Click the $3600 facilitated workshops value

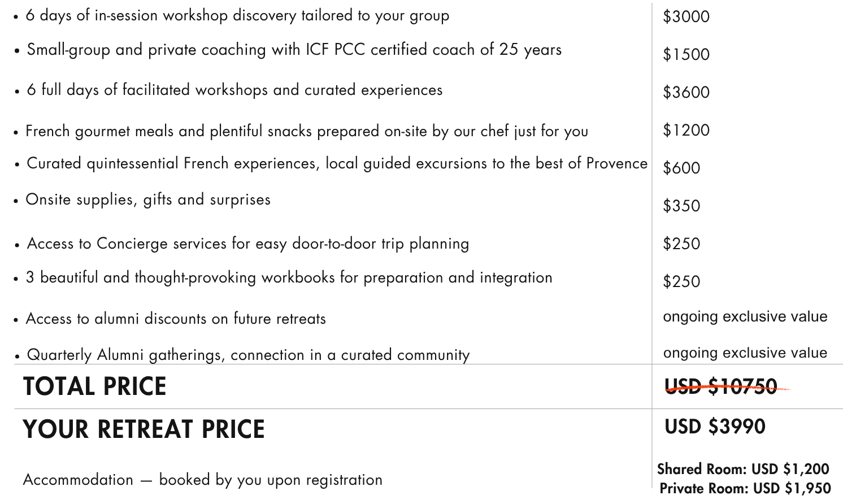coord(686,92)
